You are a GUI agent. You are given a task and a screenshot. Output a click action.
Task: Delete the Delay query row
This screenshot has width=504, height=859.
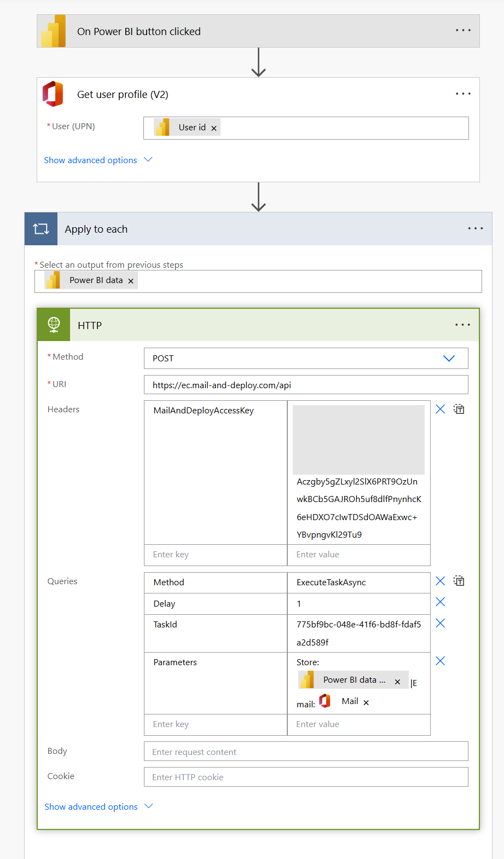point(440,602)
